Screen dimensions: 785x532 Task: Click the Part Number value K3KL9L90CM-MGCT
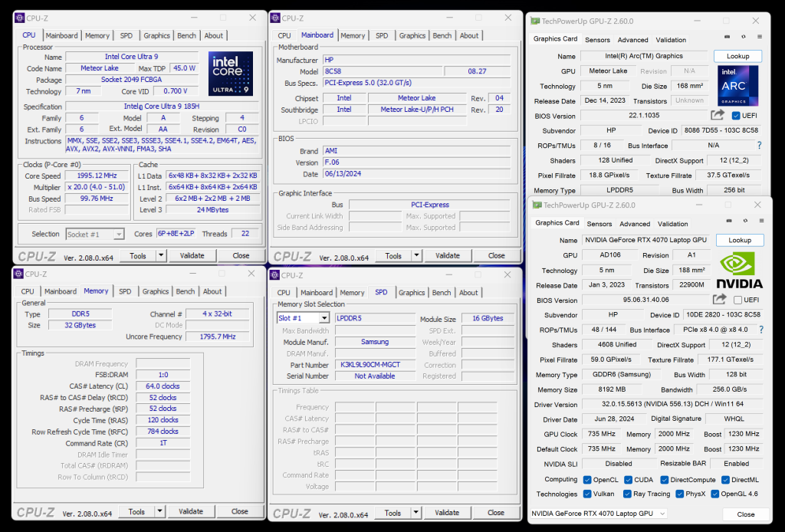coord(375,365)
